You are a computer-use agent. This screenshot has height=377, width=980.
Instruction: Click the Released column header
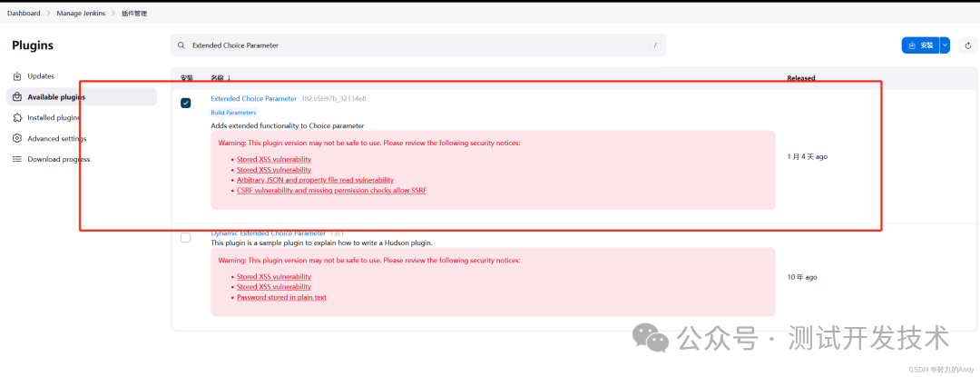pos(801,78)
